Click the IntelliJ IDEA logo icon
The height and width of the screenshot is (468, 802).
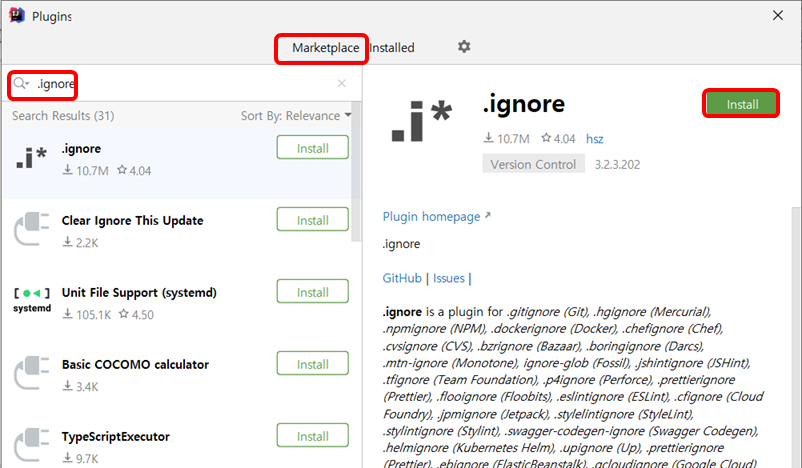pyautogui.click(x=16, y=15)
